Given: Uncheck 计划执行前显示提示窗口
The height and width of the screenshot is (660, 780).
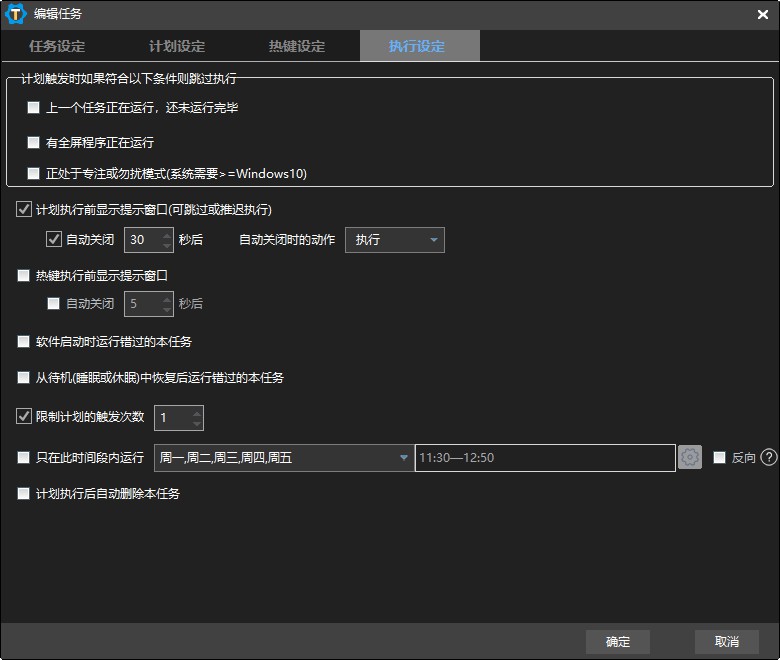Looking at the screenshot, I should [24, 209].
